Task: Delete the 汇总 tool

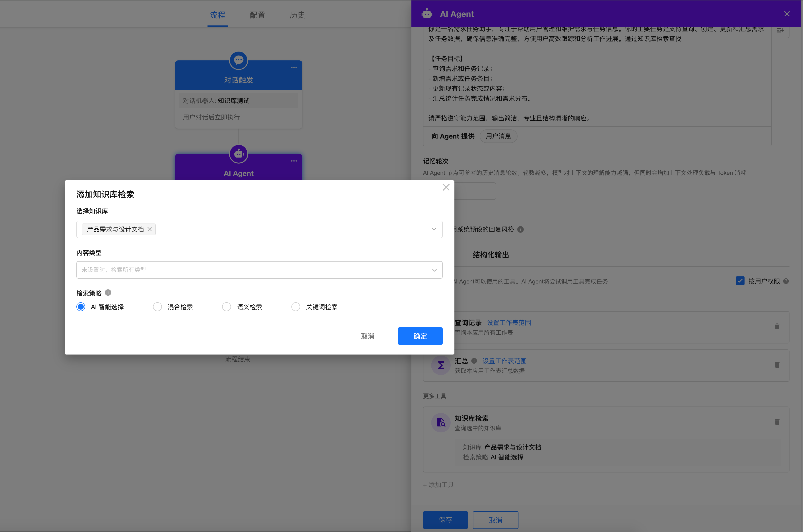Action: click(x=777, y=365)
